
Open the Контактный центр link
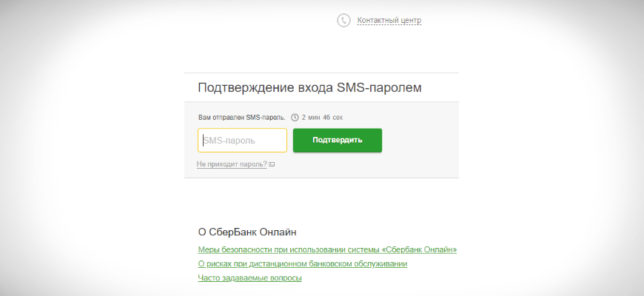[389, 21]
